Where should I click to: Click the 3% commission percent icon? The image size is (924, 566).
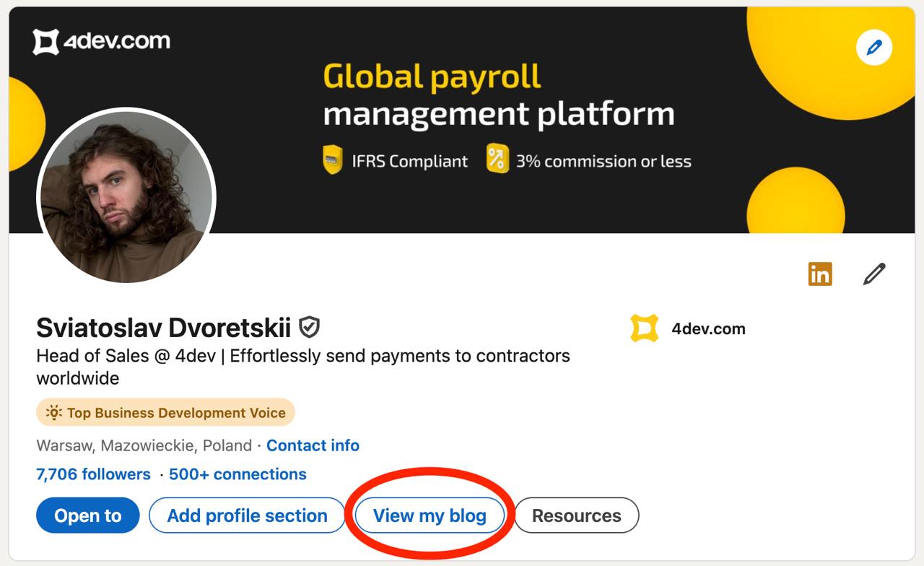point(497,160)
